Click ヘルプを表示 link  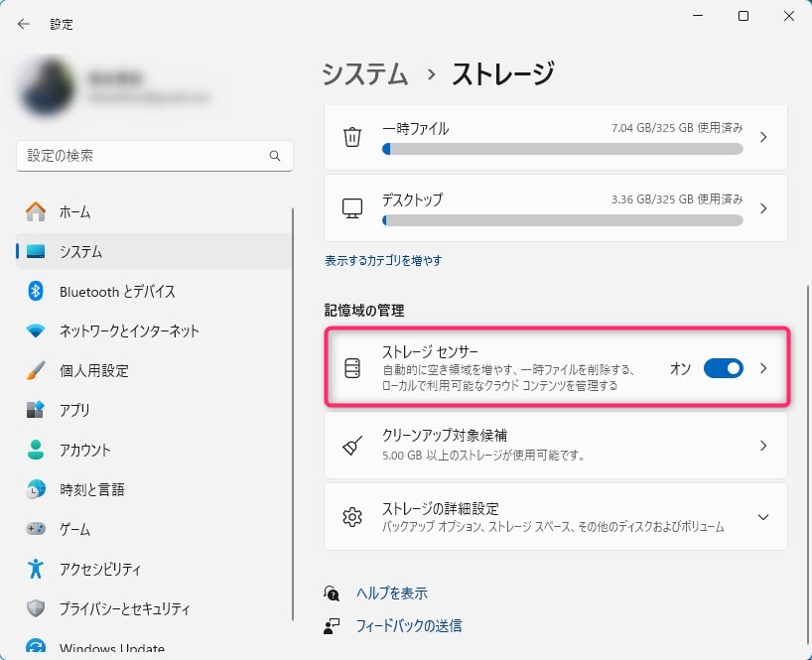pyautogui.click(x=391, y=593)
